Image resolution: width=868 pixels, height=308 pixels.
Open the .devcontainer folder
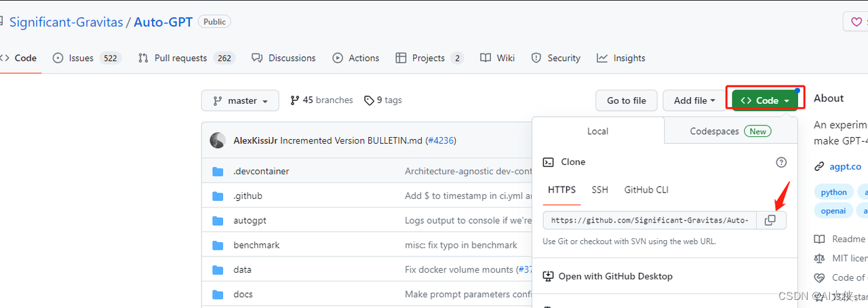coord(261,171)
